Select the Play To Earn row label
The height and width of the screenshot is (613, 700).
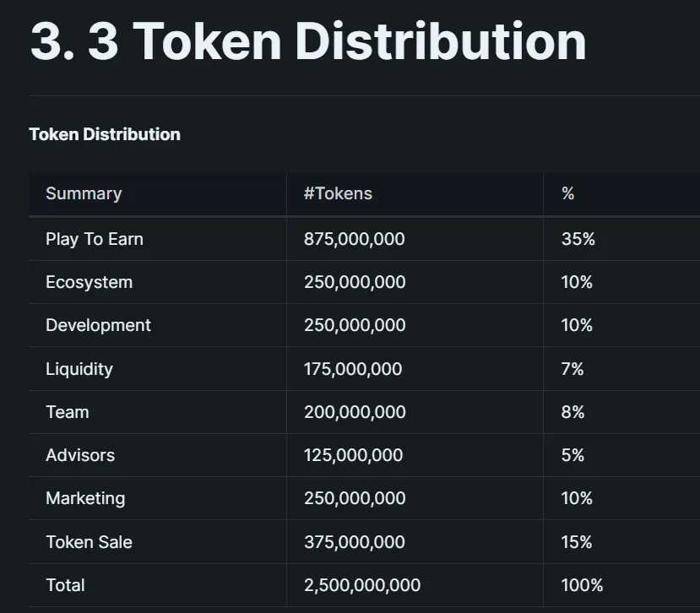pyautogui.click(x=95, y=239)
